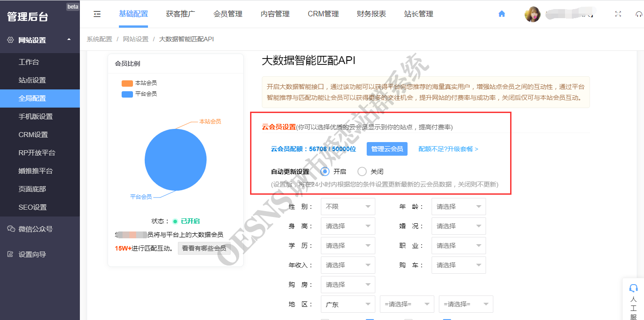Click the green status dot next to 已开启
The image size is (644, 320).
point(175,222)
